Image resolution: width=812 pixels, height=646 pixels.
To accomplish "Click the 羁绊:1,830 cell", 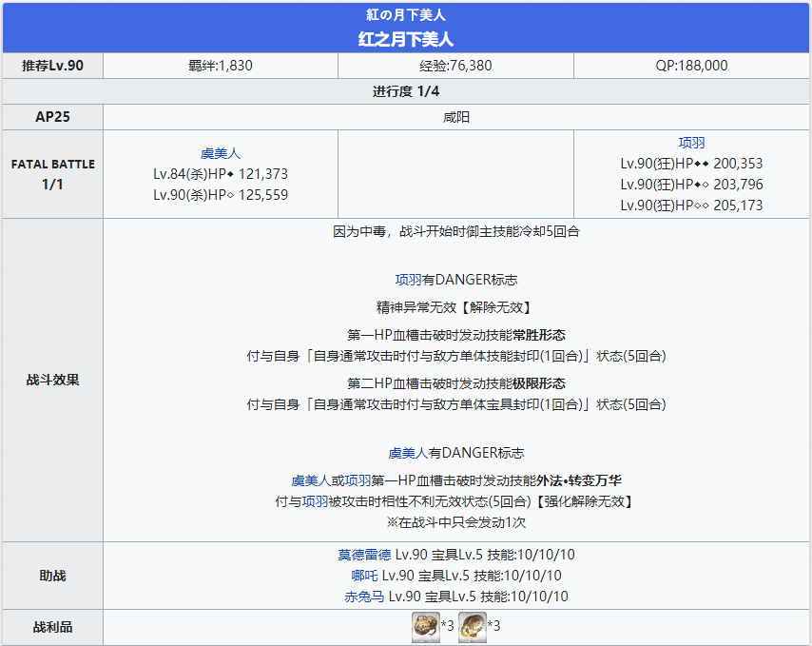I will 221,66.
